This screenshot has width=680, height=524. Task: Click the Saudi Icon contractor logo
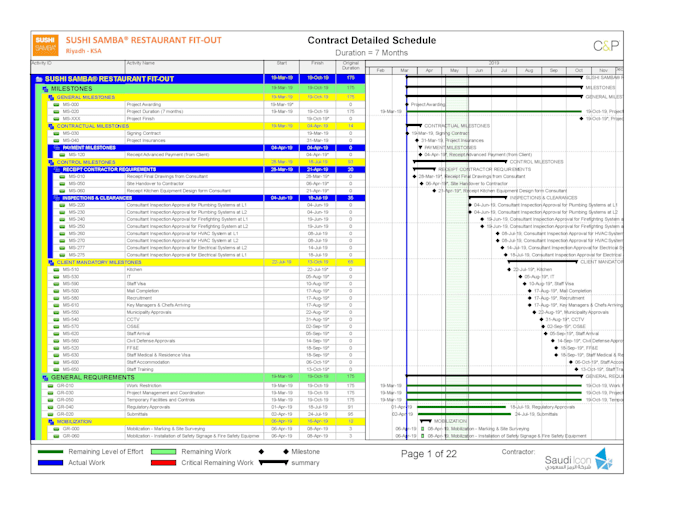(x=579, y=461)
